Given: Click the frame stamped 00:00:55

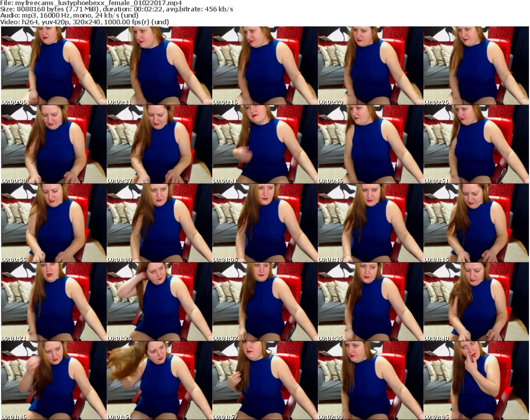Looking at the screenshot, I should pos(54,223).
